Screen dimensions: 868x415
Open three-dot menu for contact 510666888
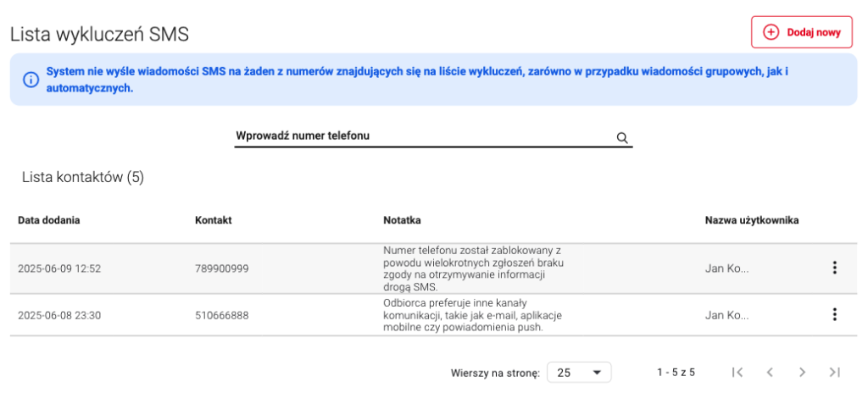pos(834,315)
